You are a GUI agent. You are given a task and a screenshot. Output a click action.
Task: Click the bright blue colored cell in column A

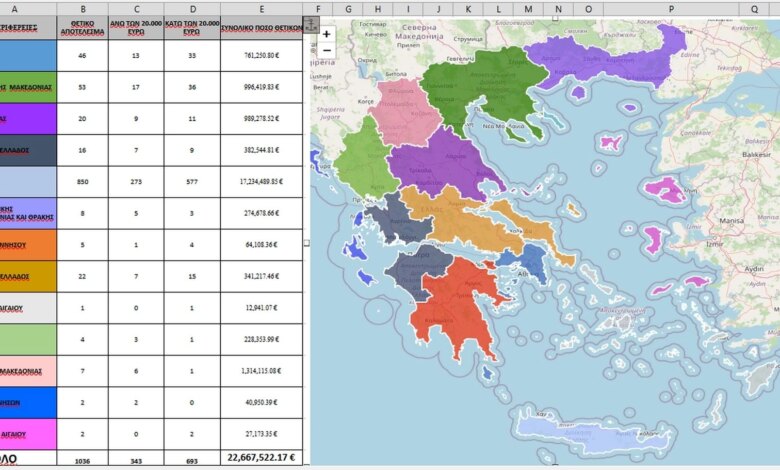click(28, 401)
